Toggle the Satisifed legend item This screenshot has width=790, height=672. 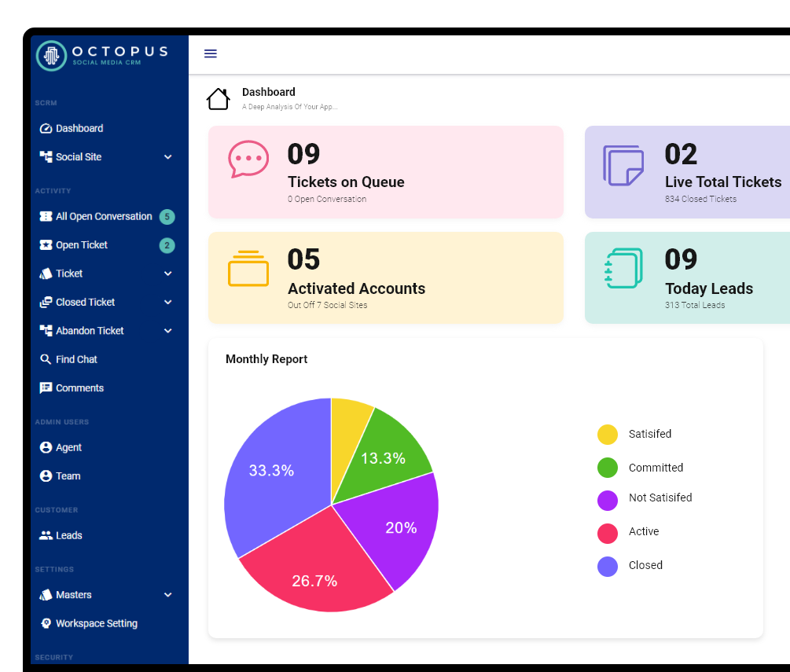[x=649, y=434]
